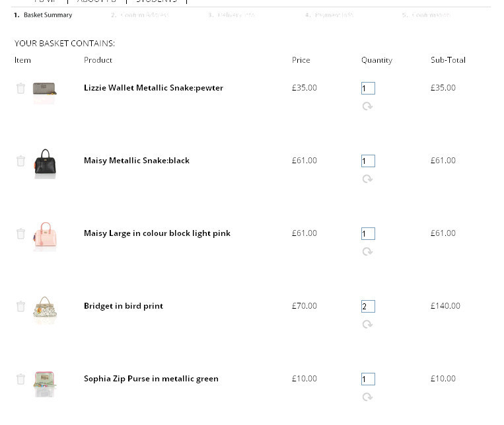Update quantity for Maisy Metallic Snake black
This screenshot has width=504, height=425.
click(x=367, y=179)
